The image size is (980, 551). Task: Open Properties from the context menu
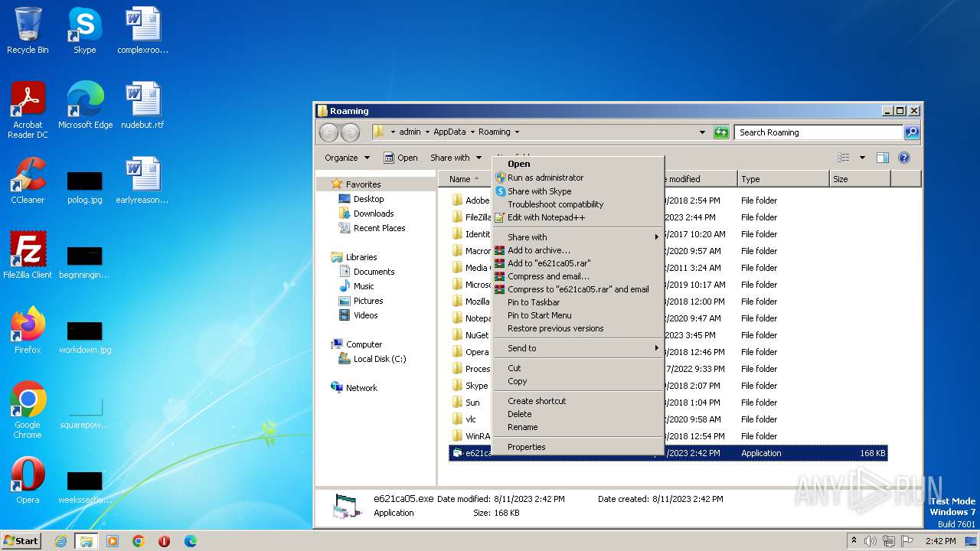click(577, 447)
